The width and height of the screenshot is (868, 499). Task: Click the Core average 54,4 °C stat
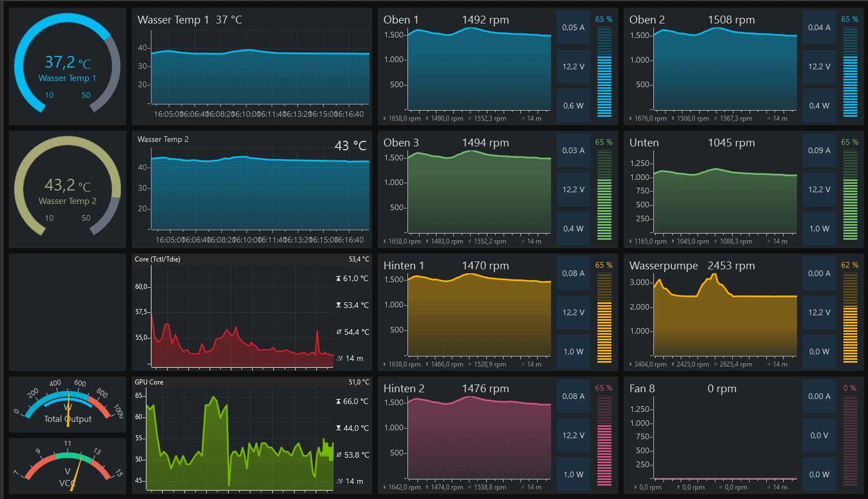[352, 332]
